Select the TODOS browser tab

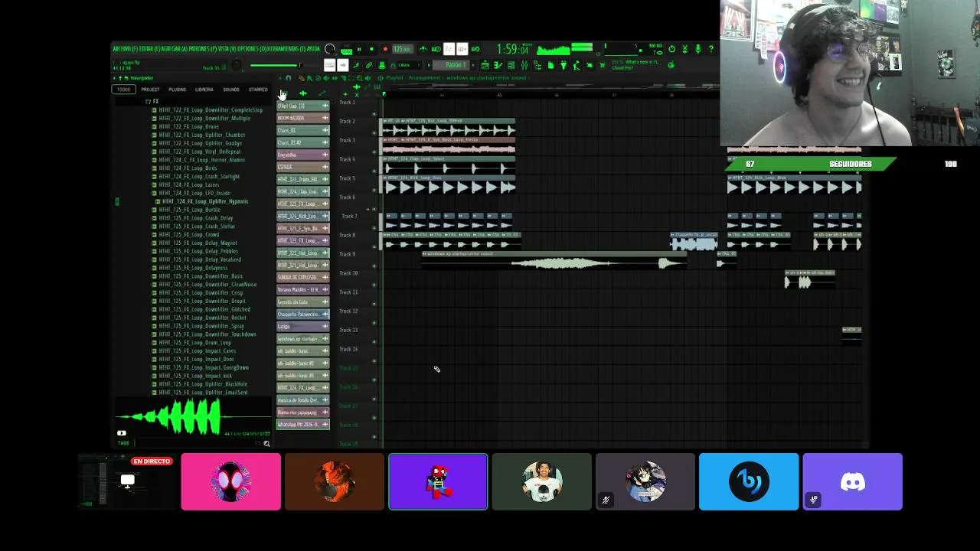(x=123, y=90)
